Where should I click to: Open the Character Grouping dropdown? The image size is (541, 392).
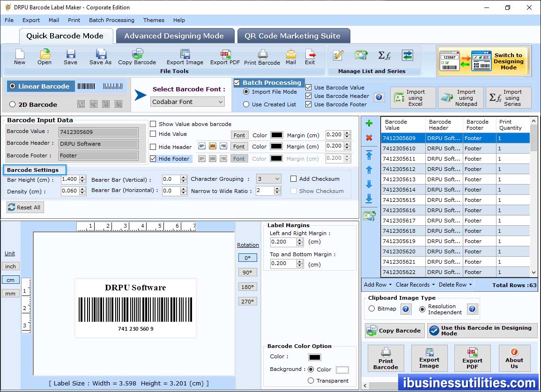tap(269, 179)
